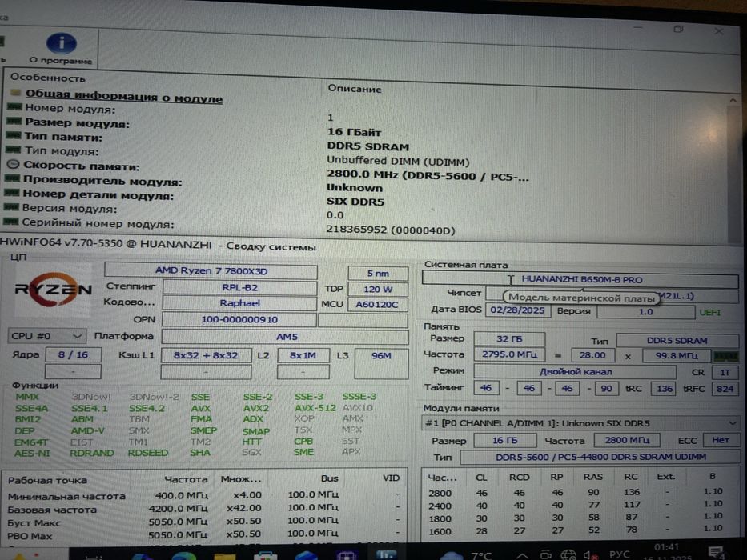Viewport: 747px width, 560px height.
Task: Click the 'Двойной канал' mode field
Action: tap(575, 371)
